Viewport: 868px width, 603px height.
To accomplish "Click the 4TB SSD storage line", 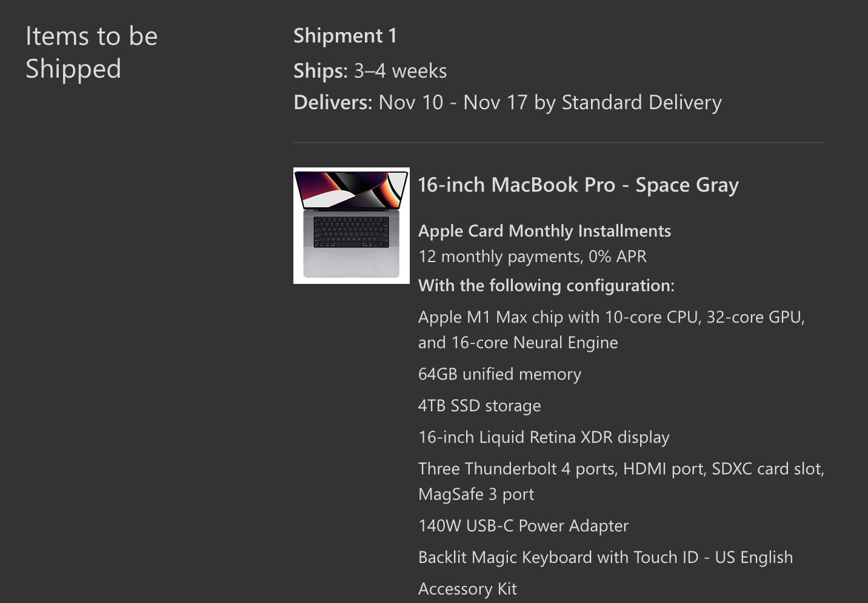I will click(479, 406).
